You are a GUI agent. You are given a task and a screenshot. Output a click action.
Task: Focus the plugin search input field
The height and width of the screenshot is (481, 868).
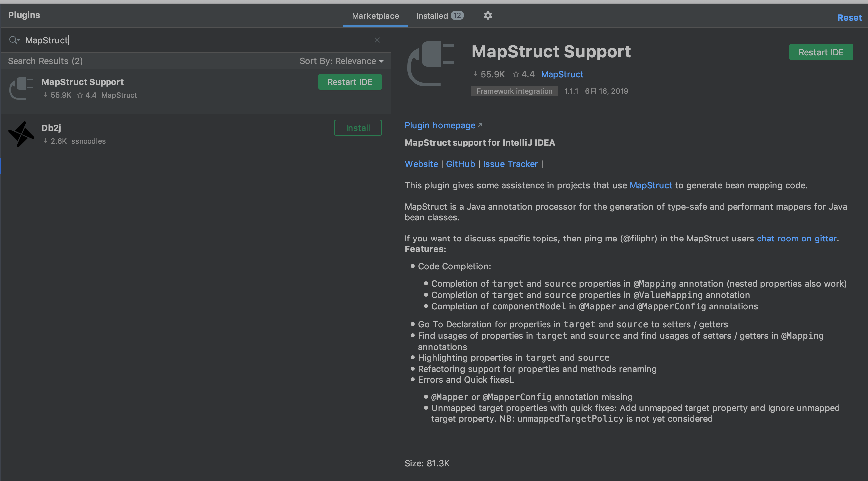pyautogui.click(x=195, y=40)
